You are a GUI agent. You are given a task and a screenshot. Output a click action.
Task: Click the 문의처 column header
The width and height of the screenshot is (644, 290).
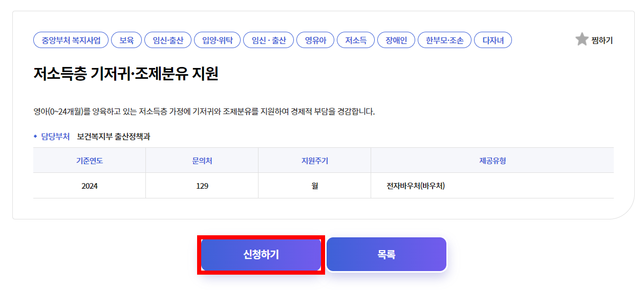pos(202,161)
